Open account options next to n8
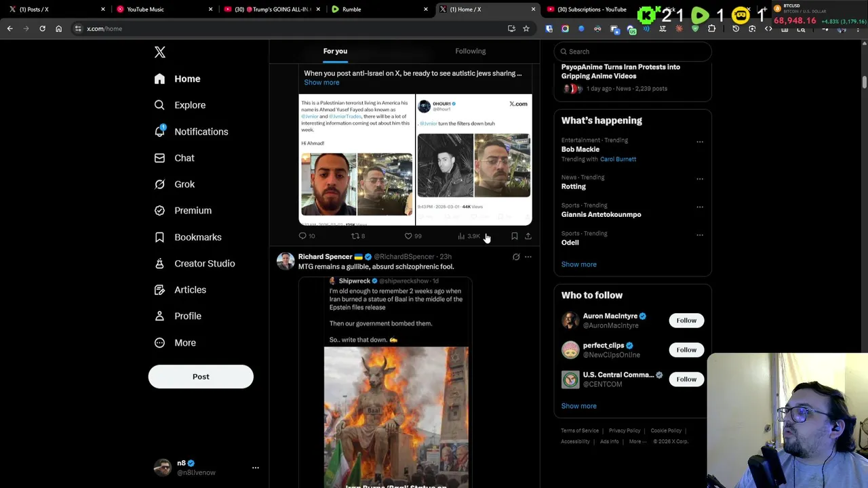The image size is (868, 488). coord(256,468)
